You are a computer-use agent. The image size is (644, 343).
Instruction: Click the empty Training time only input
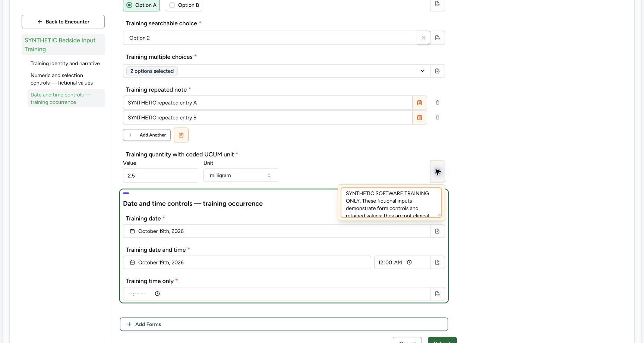[277, 294]
